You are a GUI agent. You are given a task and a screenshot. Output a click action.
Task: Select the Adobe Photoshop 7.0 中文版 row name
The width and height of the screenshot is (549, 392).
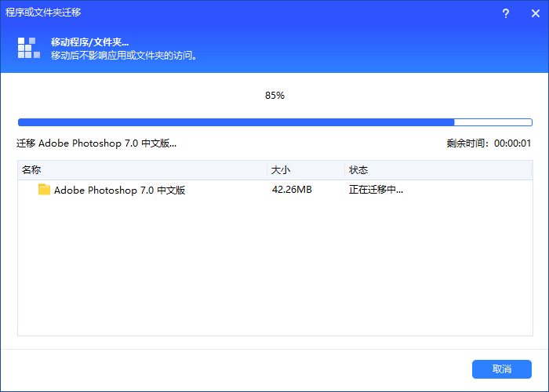point(119,190)
